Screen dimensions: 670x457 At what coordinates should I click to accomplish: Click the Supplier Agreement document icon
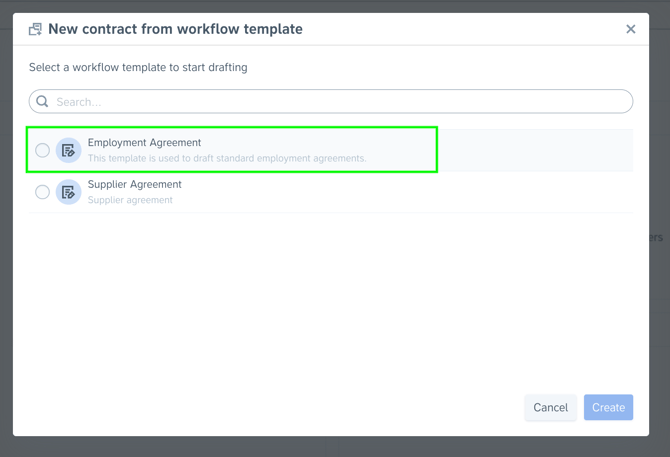pos(68,192)
